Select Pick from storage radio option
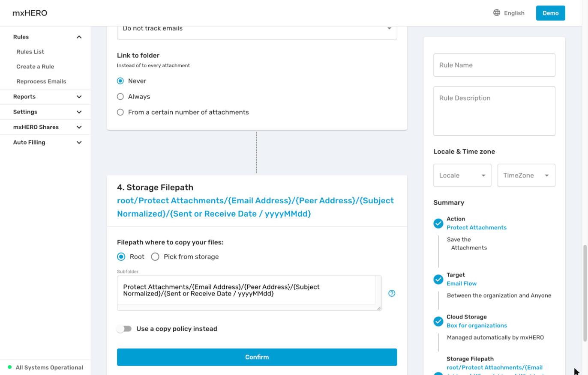This screenshot has width=588, height=375. pos(155,257)
